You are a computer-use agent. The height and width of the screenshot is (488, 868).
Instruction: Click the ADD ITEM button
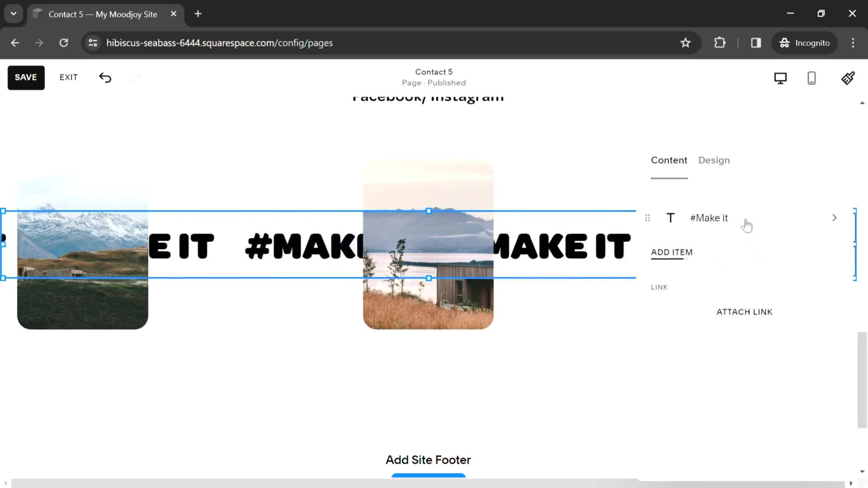tap(672, 252)
